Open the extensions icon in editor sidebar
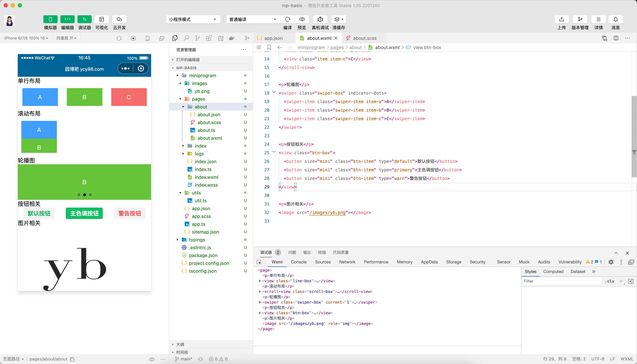This screenshot has height=364, width=637. (209, 38)
